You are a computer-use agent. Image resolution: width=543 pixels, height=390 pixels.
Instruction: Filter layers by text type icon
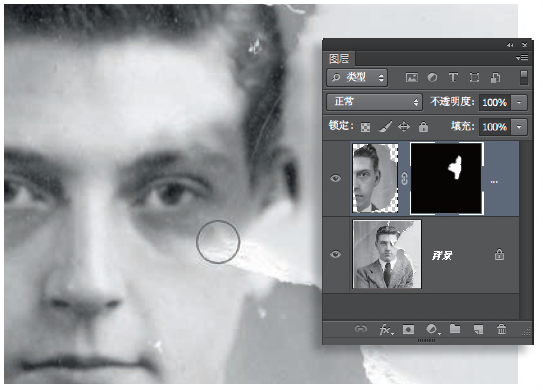pos(453,77)
